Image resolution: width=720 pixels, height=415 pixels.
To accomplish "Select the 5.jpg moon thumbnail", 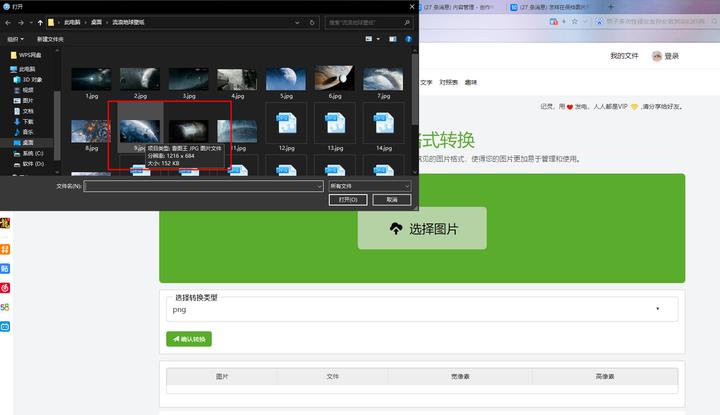I will tap(286, 79).
